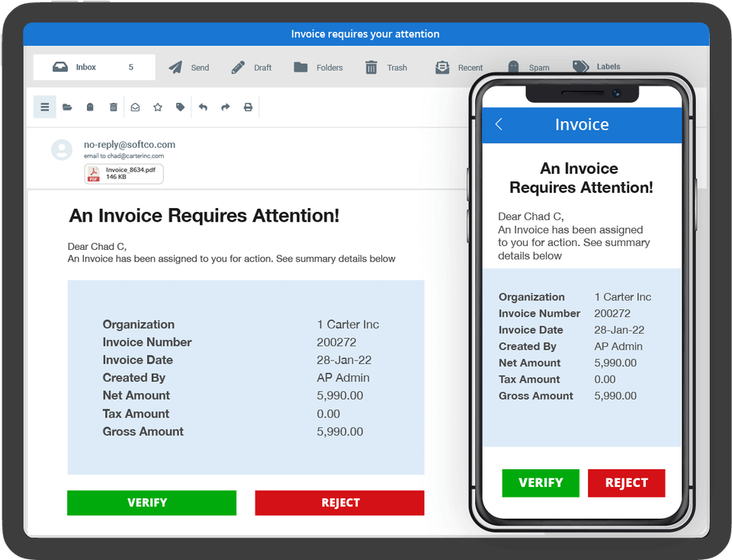732x560 pixels.
Task: Reject the invoice on the phone screen
Action: (626, 482)
